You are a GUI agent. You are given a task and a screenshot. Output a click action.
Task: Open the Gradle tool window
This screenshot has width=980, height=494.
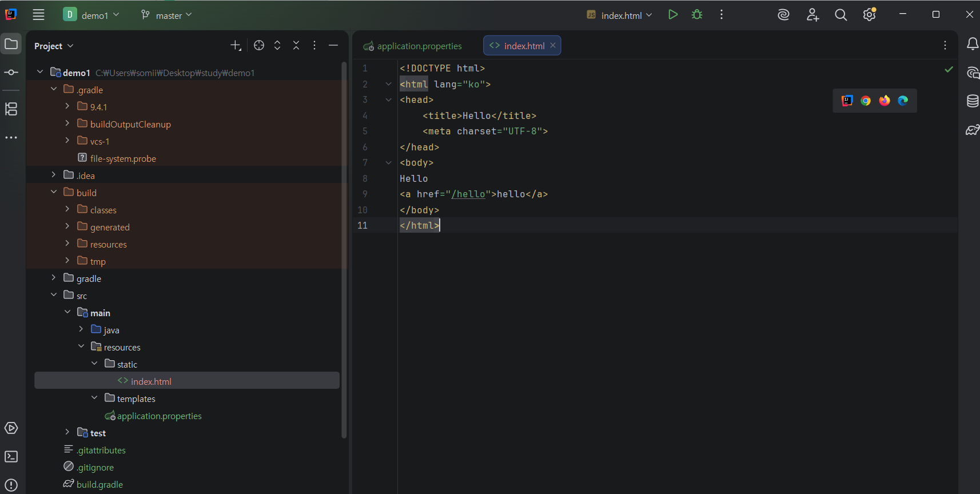coord(972,130)
